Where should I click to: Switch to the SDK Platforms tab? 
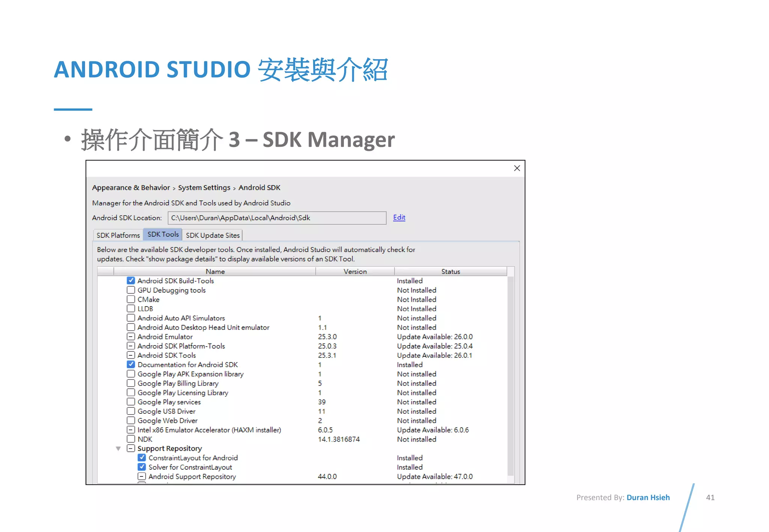[x=118, y=235]
